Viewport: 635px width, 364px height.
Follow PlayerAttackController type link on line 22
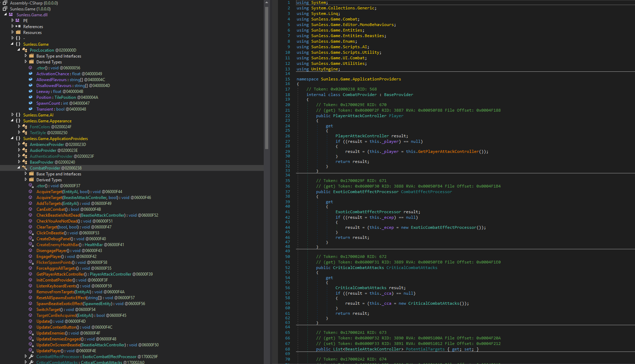coord(359,116)
